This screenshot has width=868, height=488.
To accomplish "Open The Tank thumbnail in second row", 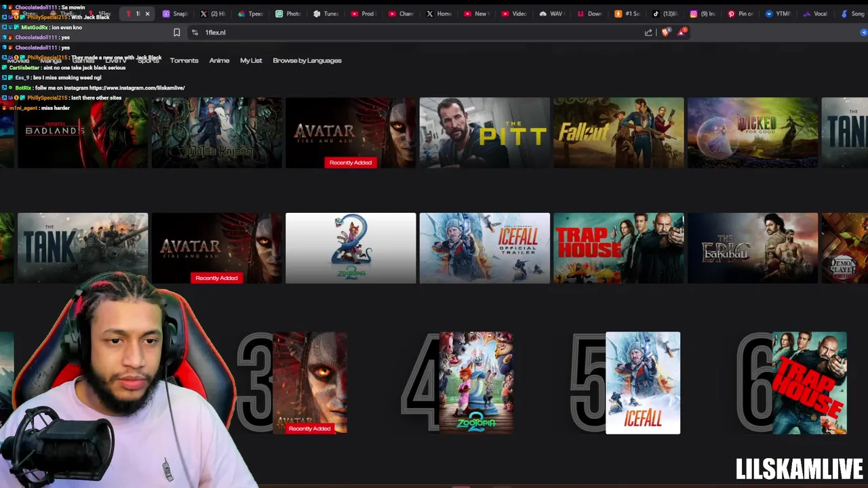I will [83, 248].
